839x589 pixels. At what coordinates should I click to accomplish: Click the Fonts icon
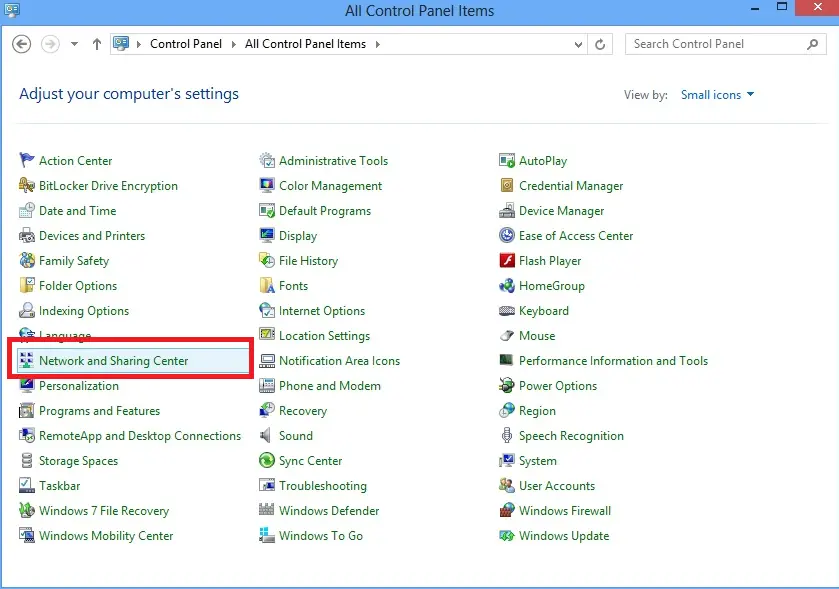(266, 285)
